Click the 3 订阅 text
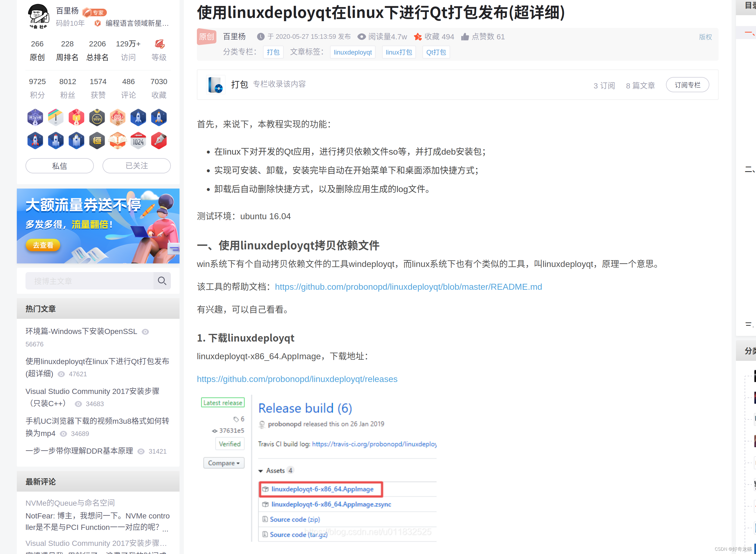This screenshot has width=756, height=554. tap(604, 85)
